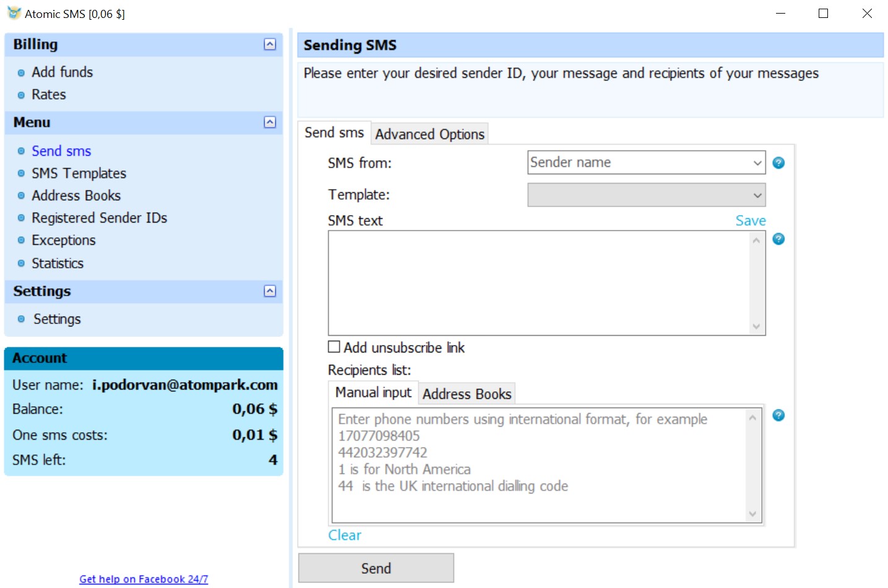This screenshot has width=888, height=588.
Task: Click help icon beside SMS text box
Action: coord(778,239)
